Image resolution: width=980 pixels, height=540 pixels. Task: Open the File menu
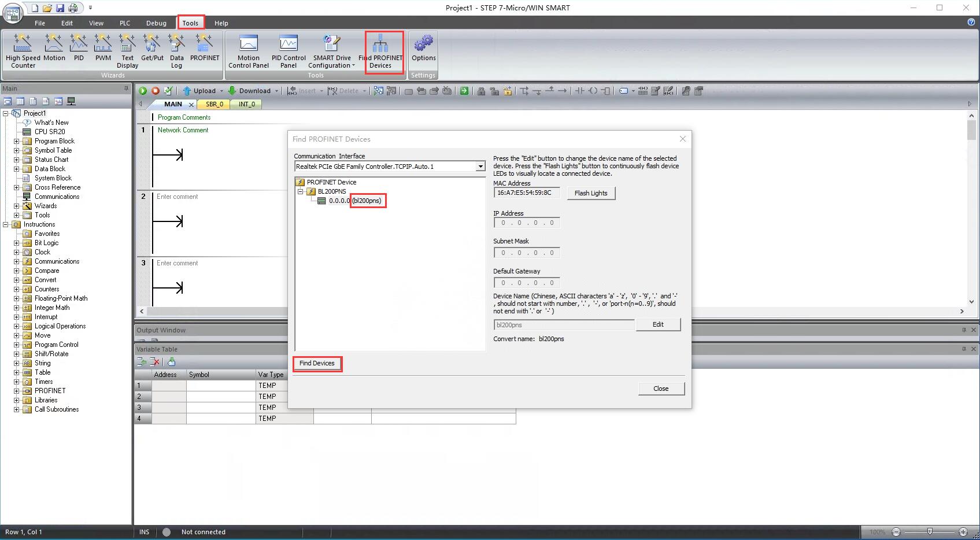click(40, 23)
